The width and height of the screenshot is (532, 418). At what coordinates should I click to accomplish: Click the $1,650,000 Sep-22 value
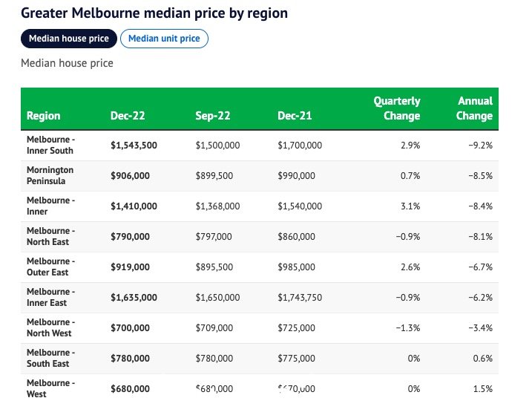[217, 298]
